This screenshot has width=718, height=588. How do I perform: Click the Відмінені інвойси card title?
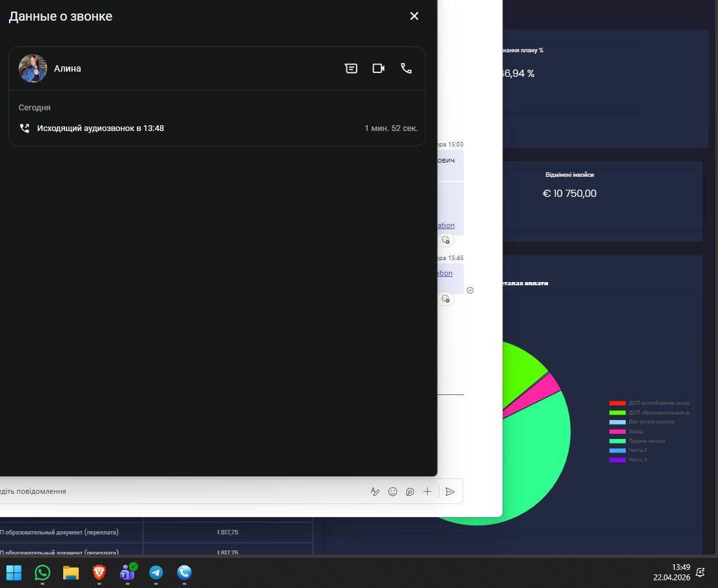point(570,175)
